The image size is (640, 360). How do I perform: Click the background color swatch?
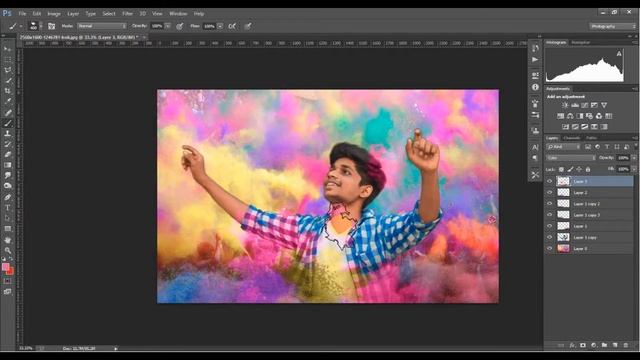(10, 271)
